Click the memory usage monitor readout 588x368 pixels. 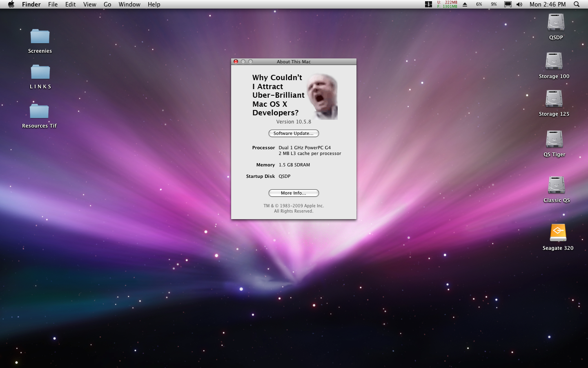(x=447, y=4)
